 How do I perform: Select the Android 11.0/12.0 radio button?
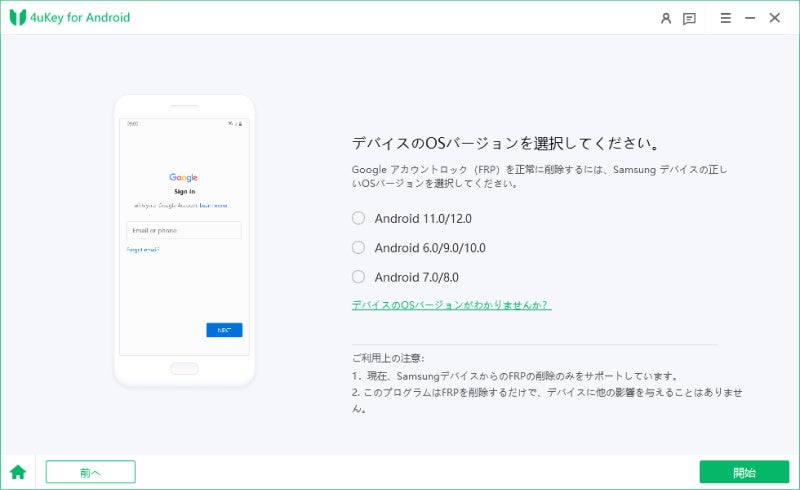[x=359, y=218]
